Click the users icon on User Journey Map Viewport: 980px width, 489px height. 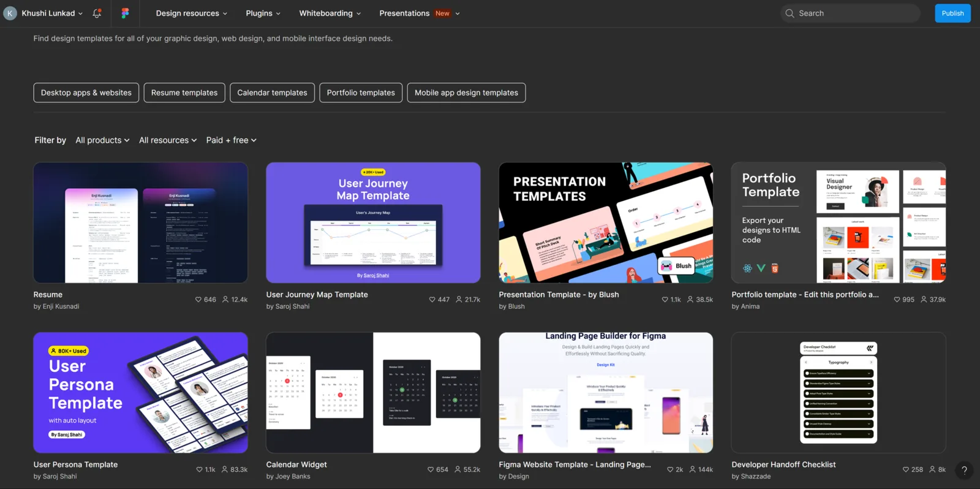(459, 300)
